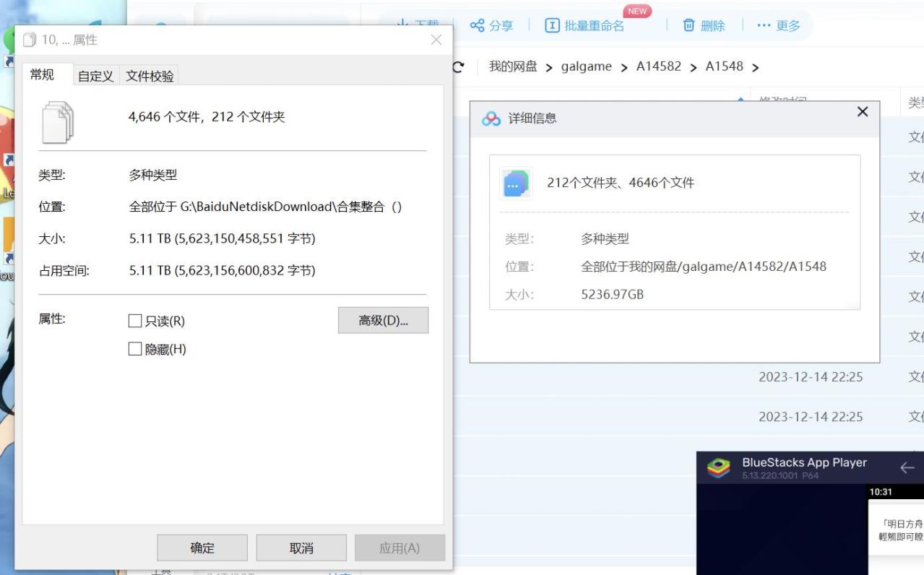Open the galgame breadcrumb folder
This screenshot has width=924, height=575.
[586, 66]
